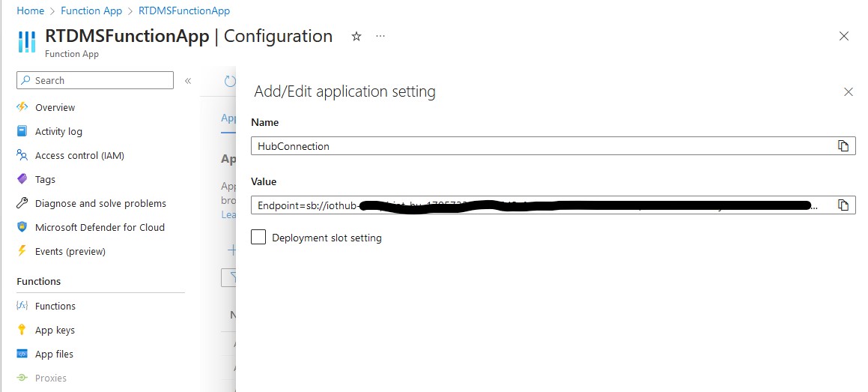Screen dimensions: 868x392
Task: Click the Activity log book icon
Action: (22, 131)
